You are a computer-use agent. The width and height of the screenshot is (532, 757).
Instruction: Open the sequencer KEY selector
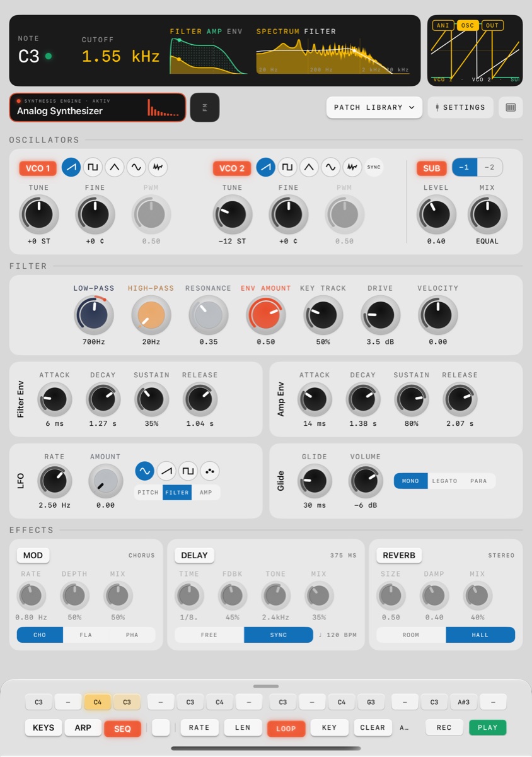329,727
